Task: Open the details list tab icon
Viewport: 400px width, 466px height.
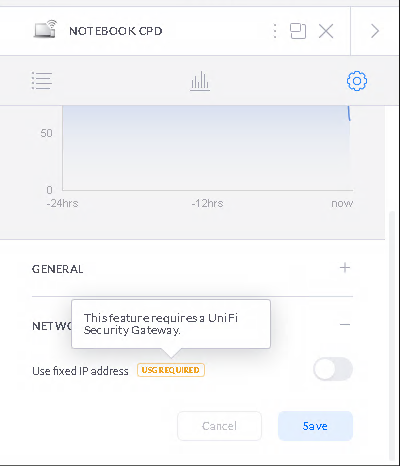Action: click(x=42, y=81)
